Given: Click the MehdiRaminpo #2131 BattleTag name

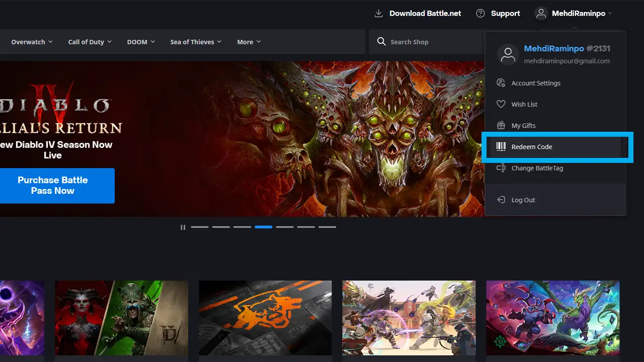Looking at the screenshot, I should pyautogui.click(x=567, y=49).
